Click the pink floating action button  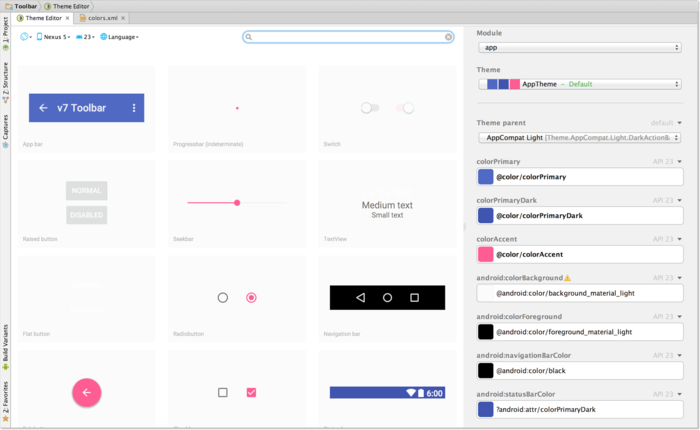click(87, 392)
